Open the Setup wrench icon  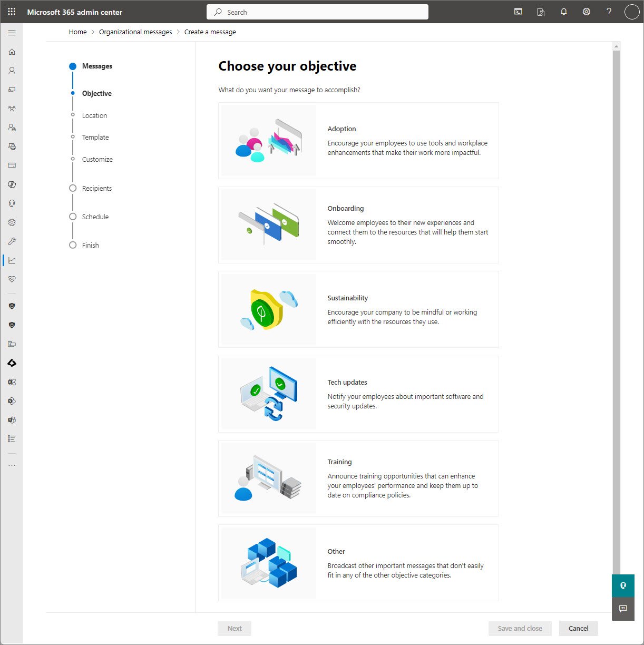click(x=12, y=241)
